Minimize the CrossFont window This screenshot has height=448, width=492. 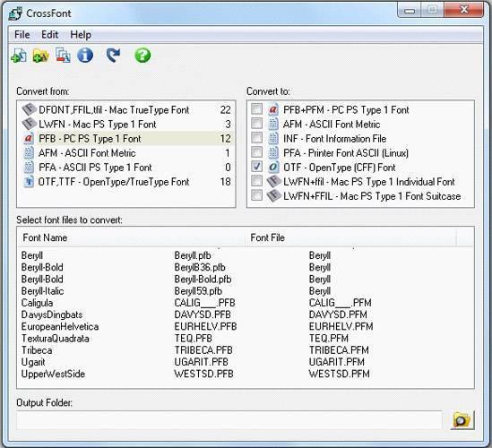(x=410, y=10)
